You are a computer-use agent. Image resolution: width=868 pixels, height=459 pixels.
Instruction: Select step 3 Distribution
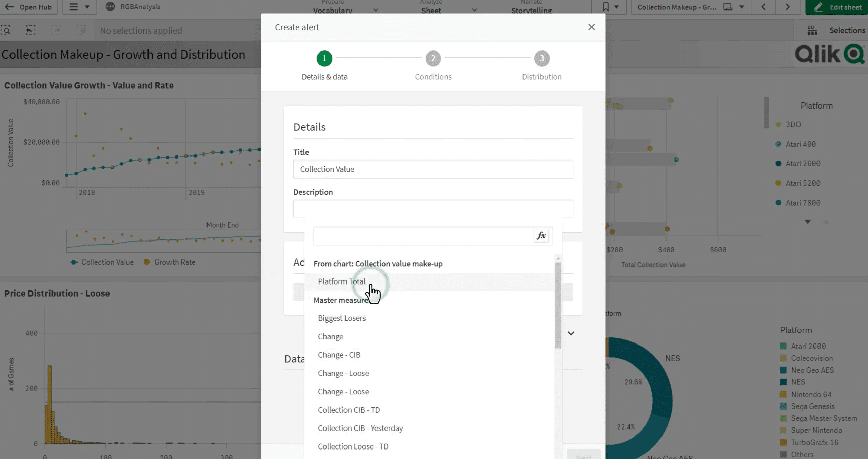[x=541, y=66]
